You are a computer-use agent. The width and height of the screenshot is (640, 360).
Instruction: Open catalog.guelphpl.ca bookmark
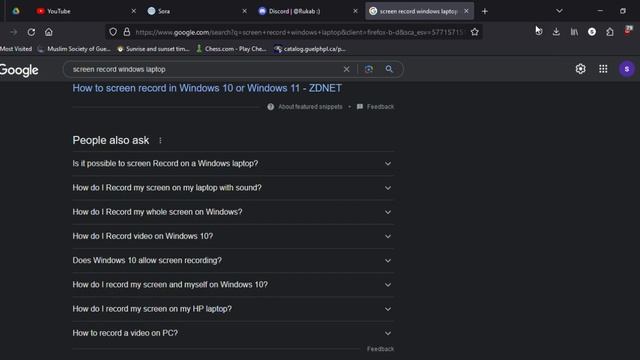(310, 49)
